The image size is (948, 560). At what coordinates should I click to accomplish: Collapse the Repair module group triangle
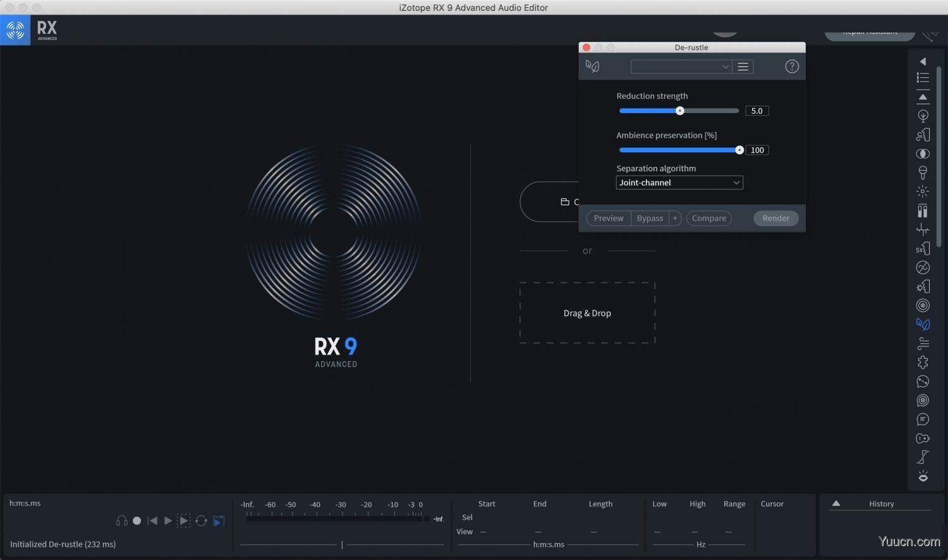click(923, 97)
